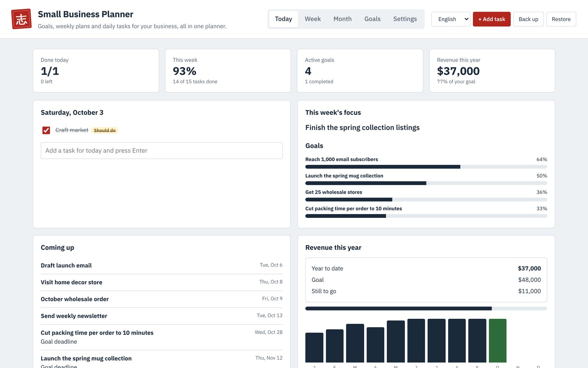Go to the Month tab

(x=343, y=19)
